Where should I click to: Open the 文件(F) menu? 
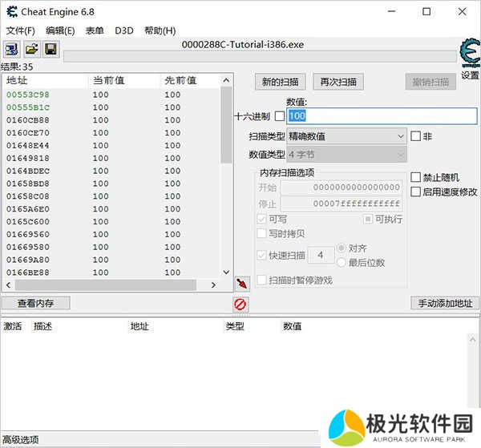click(x=21, y=30)
